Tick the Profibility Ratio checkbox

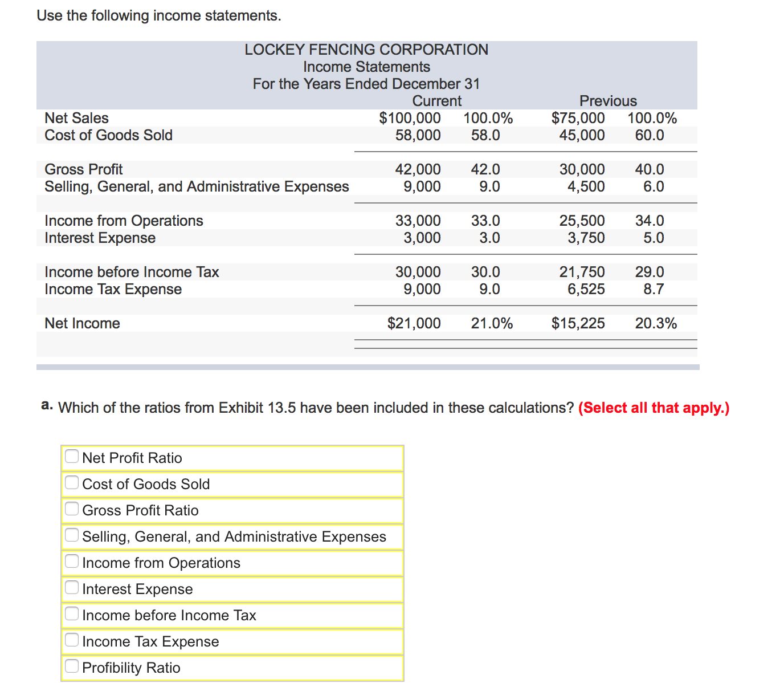pyautogui.click(x=72, y=666)
